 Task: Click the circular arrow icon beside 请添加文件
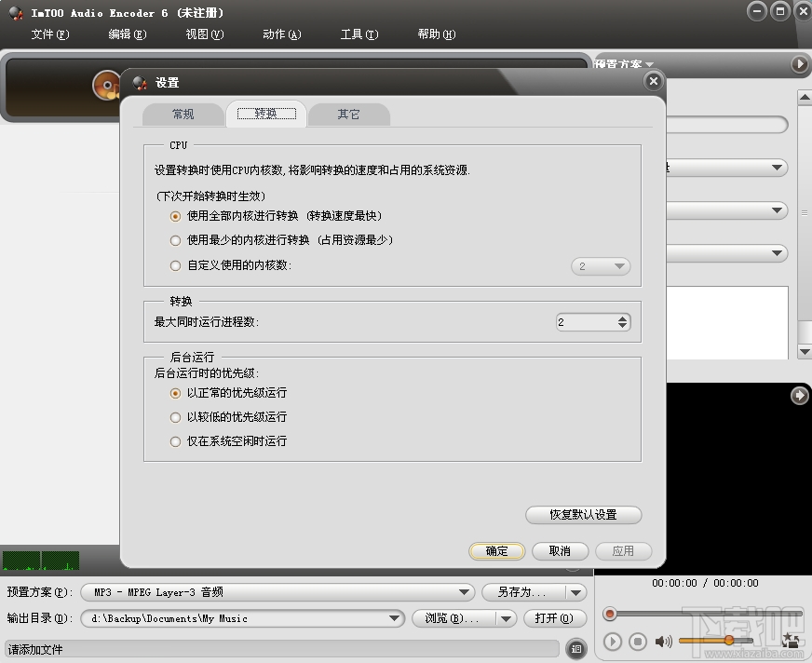click(577, 646)
